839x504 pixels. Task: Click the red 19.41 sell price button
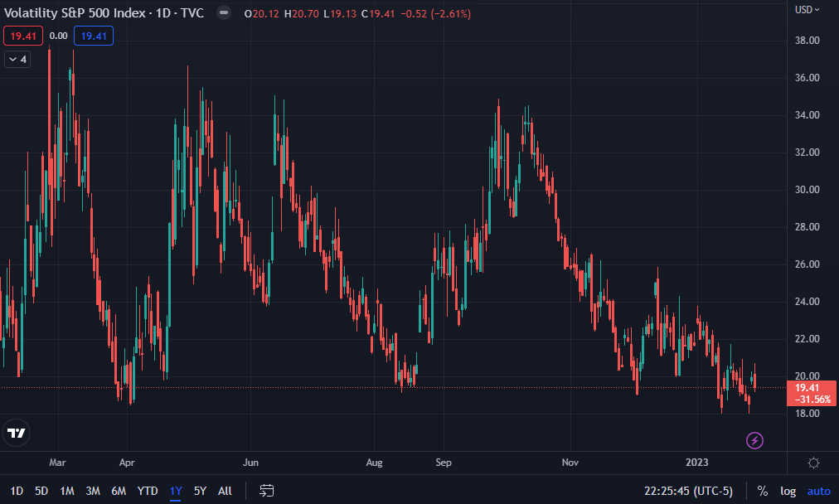coord(23,36)
